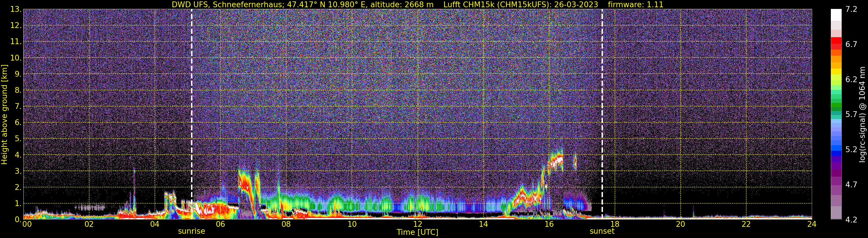The height and width of the screenshot is (238, 868).
Task: Click the '00' time tick label
Action: coord(27,224)
